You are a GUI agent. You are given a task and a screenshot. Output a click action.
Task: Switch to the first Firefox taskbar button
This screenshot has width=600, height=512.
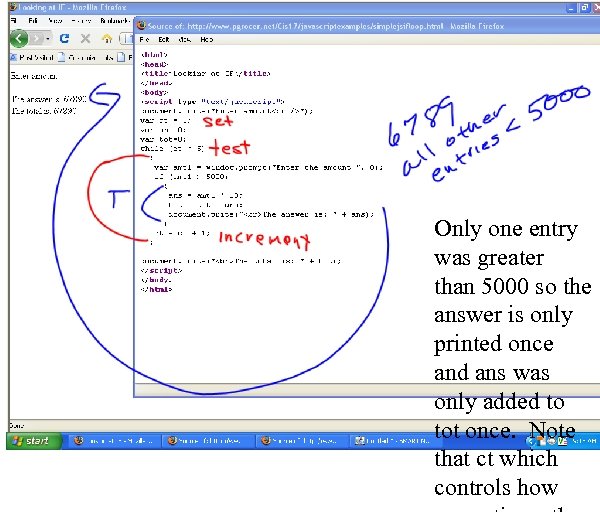113,441
